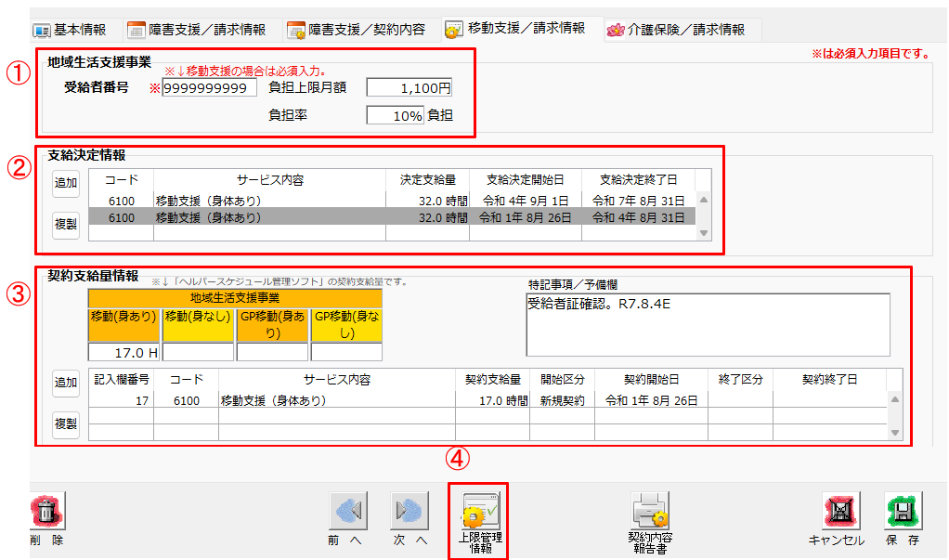The width and height of the screenshot is (949, 560).
Task: Select the highlighted 移動支援 row starting 令和1年
Action: [392, 217]
